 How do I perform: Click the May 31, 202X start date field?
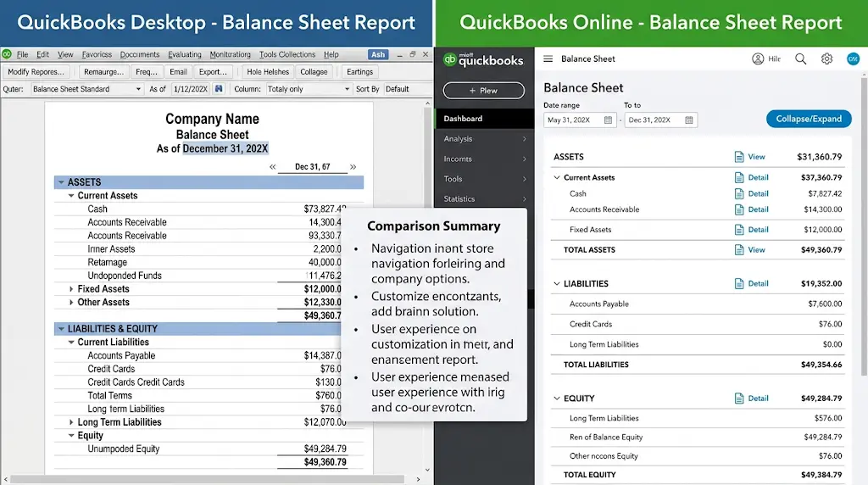580,120
